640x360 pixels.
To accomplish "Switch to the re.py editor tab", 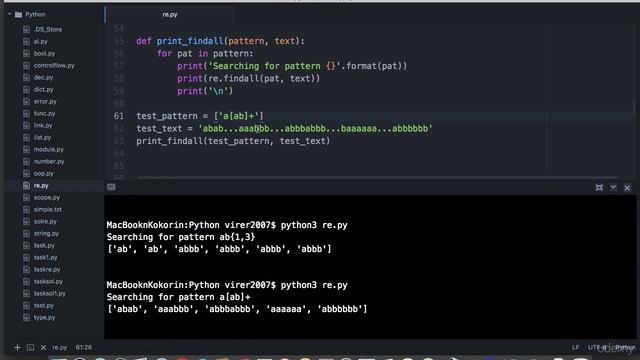I will (x=170, y=15).
